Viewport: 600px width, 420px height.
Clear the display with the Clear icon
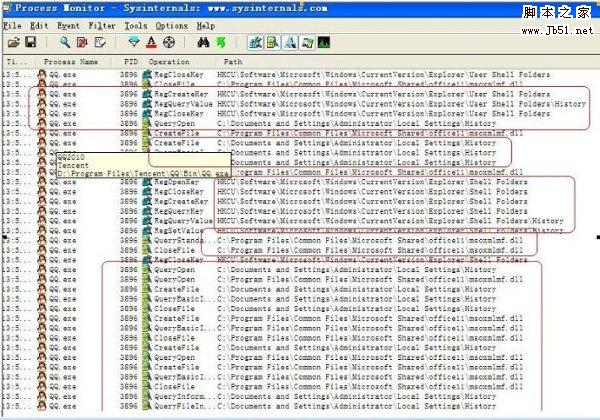[x=100, y=42]
